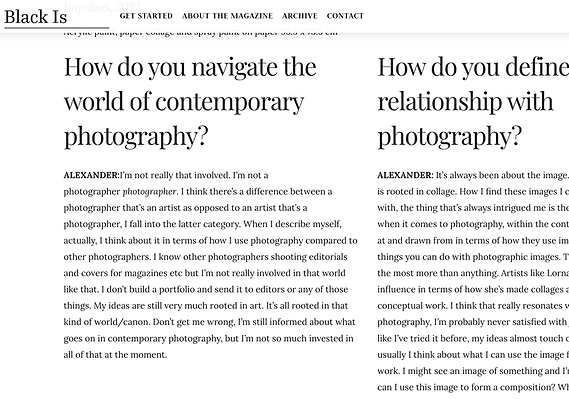Click the line about shooting editorials
Screen dimensions: 569x399
coord(205,257)
